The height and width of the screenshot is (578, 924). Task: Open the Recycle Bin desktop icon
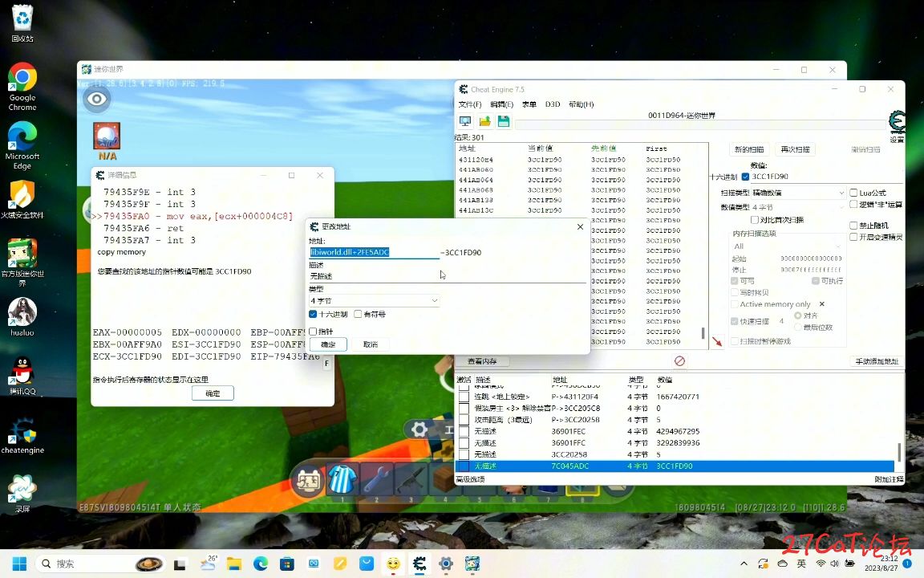pos(22,23)
